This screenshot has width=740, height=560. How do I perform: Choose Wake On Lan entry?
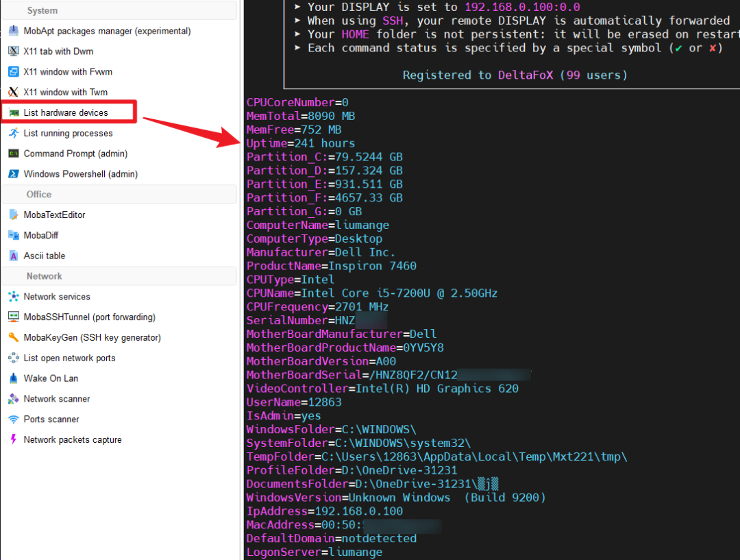pos(51,378)
